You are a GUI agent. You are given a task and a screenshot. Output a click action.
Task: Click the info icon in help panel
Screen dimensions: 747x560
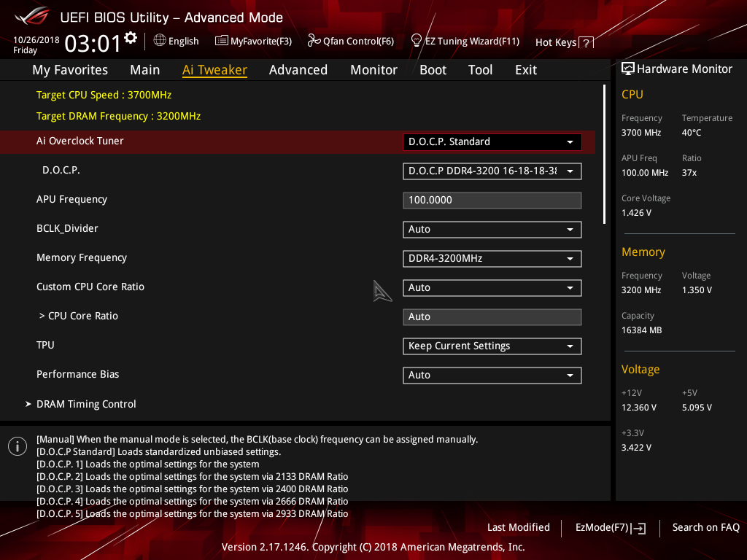pyautogui.click(x=18, y=446)
